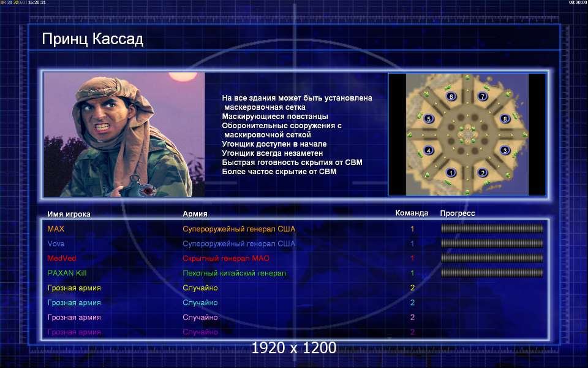
Task: Click team number 1 in the MAX row
Action: pos(412,229)
